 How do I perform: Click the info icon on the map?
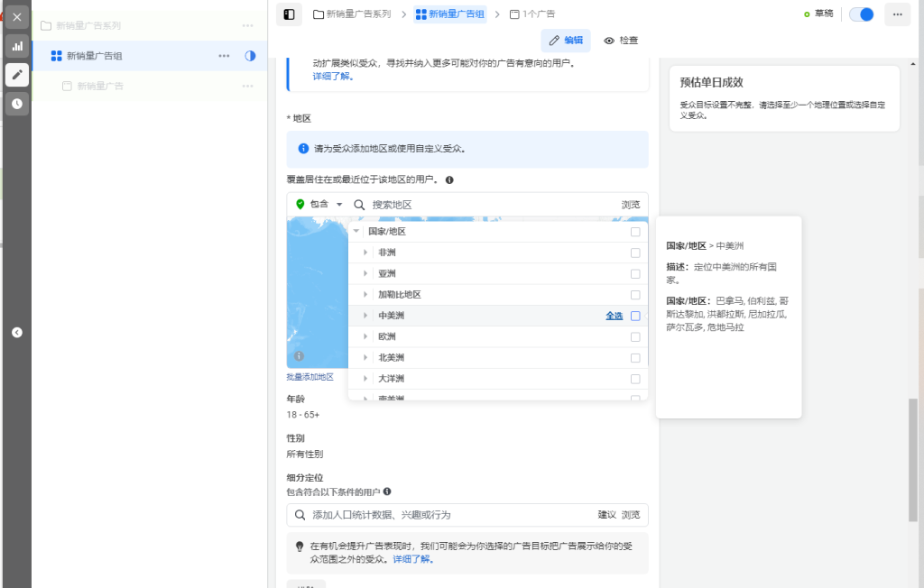(x=300, y=356)
